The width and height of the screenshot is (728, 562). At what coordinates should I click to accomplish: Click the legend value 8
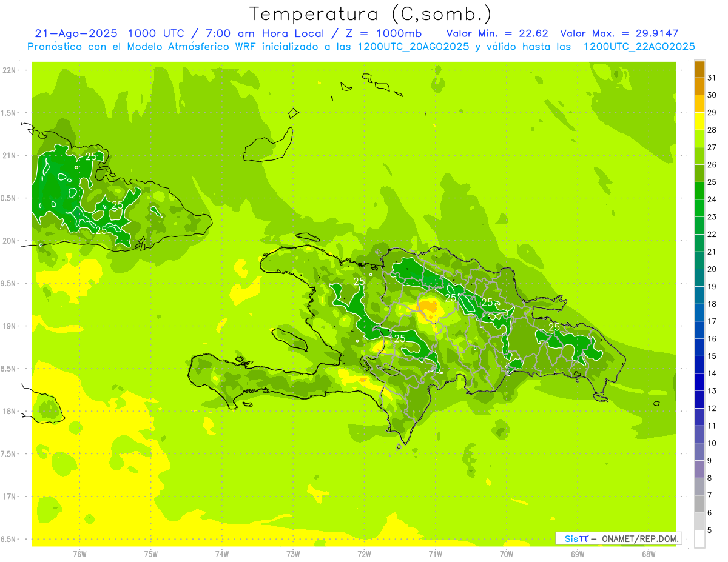point(709,478)
